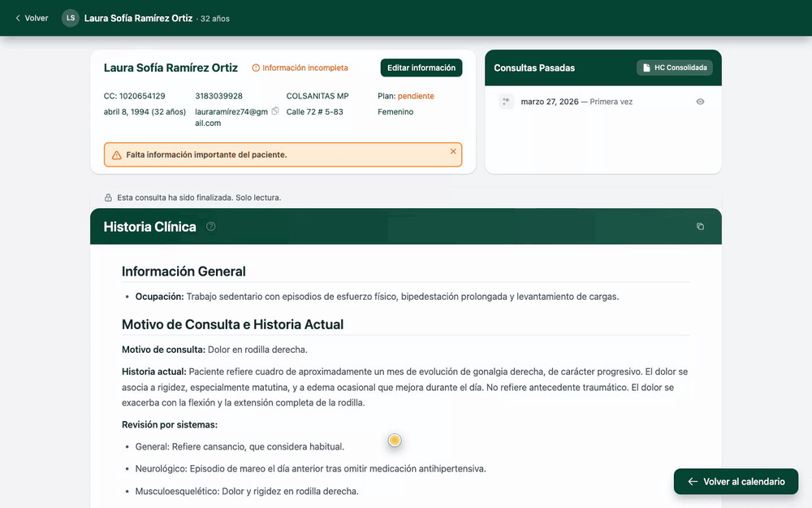The height and width of the screenshot is (508, 812).
Task: Click the Editar información button
Action: pos(421,68)
